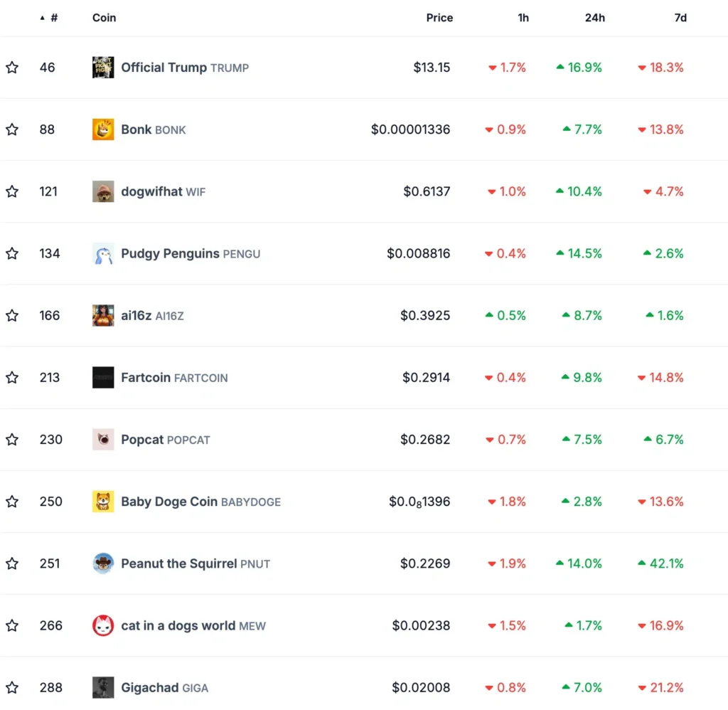
Task: Click the Official Trump coin logo
Action: [x=103, y=68]
